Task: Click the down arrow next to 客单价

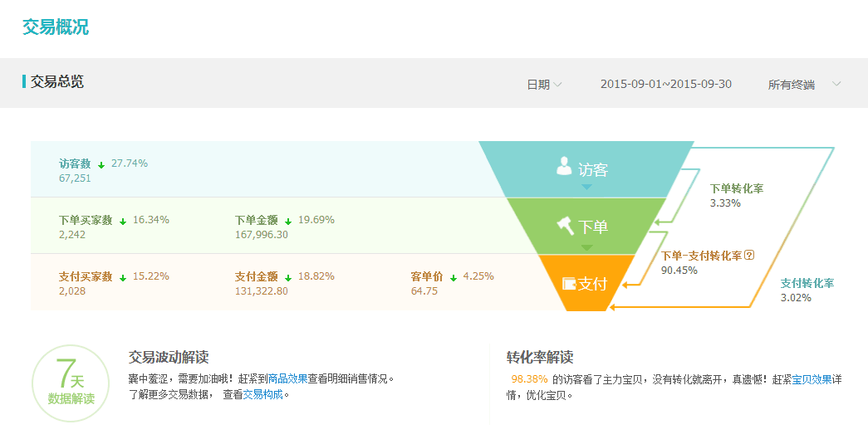Action: tap(454, 277)
